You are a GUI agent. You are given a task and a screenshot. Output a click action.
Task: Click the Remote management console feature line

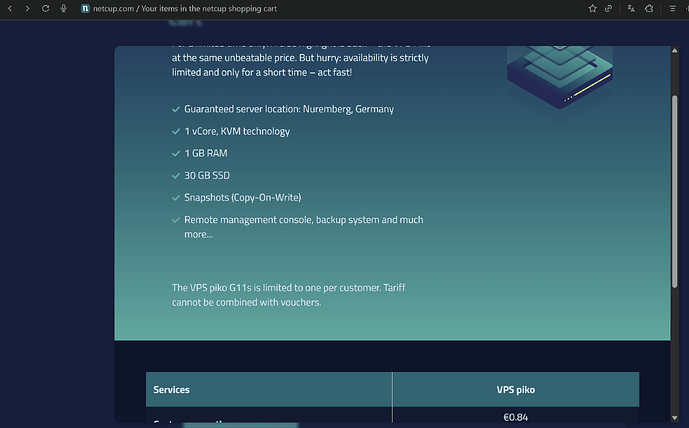coord(303,219)
